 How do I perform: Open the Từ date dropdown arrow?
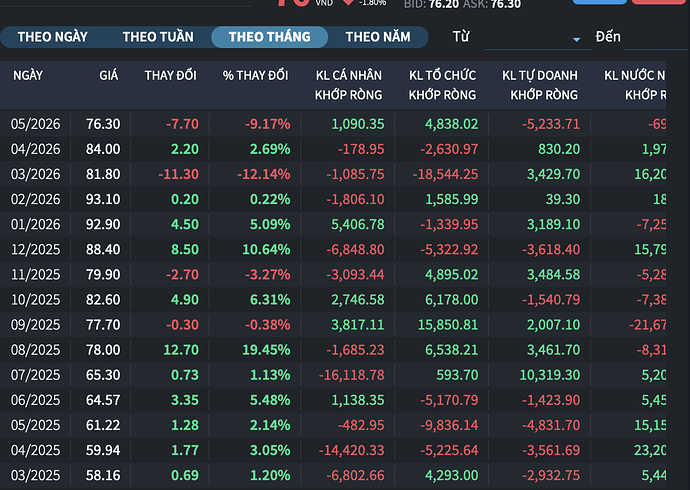576,40
